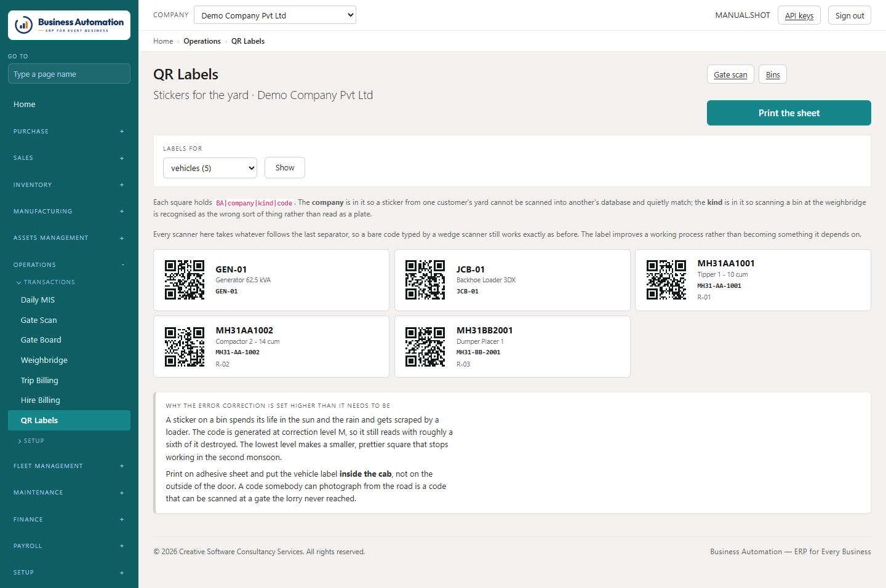The height and width of the screenshot is (588, 886).
Task: Open the Gate scan link button
Action: [730, 74]
